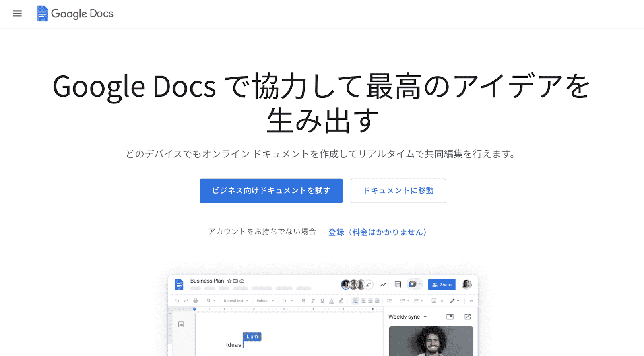644x356 pixels.
Task: Click the first collaborator avatar
Action: click(x=345, y=285)
